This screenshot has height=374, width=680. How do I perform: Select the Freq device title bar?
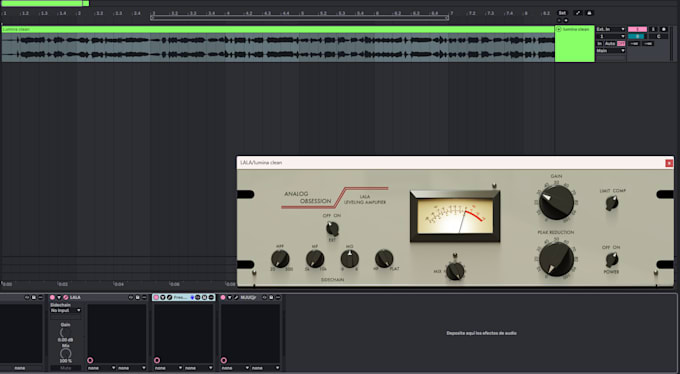coord(184,297)
